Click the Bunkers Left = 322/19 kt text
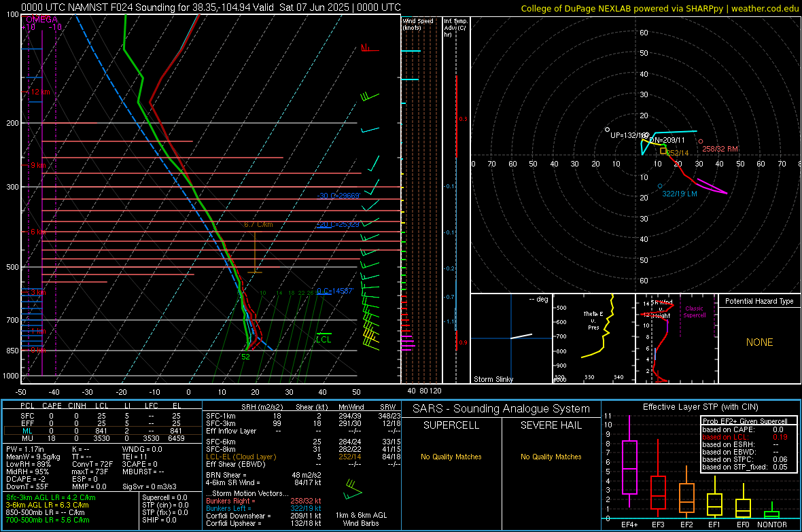 (264, 508)
